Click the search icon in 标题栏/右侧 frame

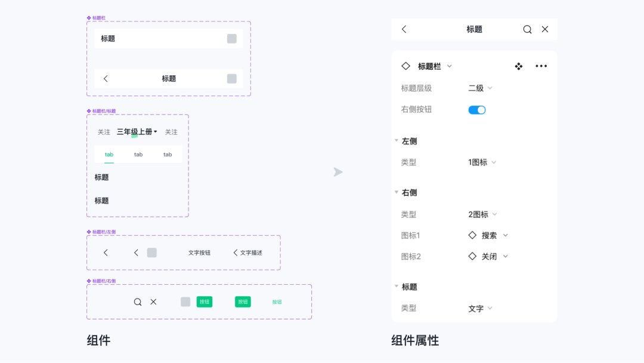[138, 302]
